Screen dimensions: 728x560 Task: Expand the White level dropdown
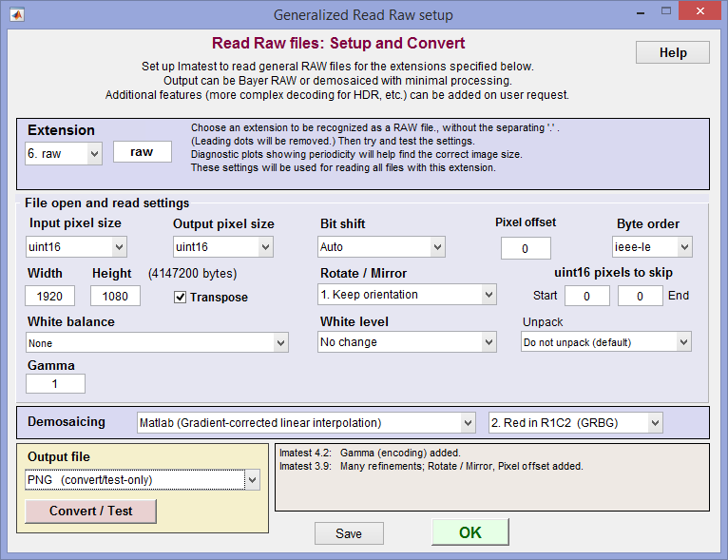[407, 341]
